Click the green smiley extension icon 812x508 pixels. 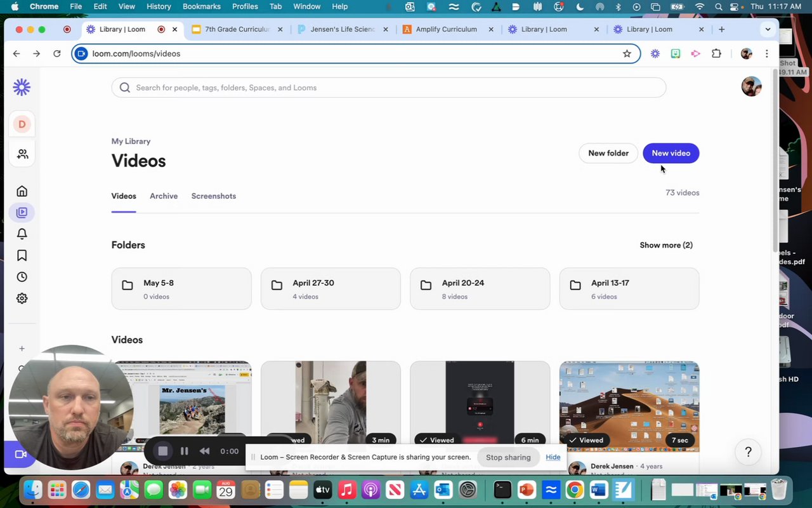(676, 54)
